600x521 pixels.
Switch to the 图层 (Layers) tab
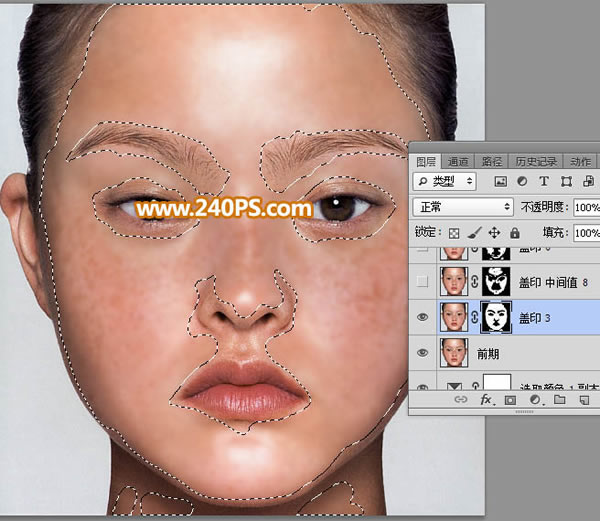426,162
